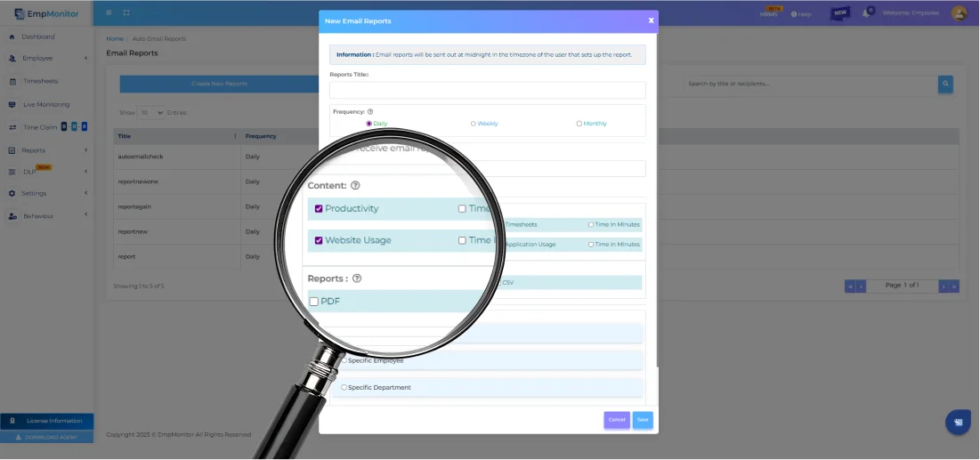Click the fullscreen toggle icon in header
Image resolution: width=980 pixels, height=460 pixels.
[x=126, y=12]
